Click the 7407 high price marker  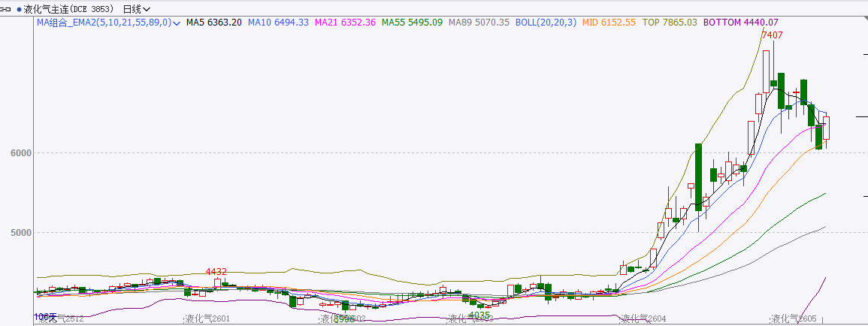pos(772,35)
